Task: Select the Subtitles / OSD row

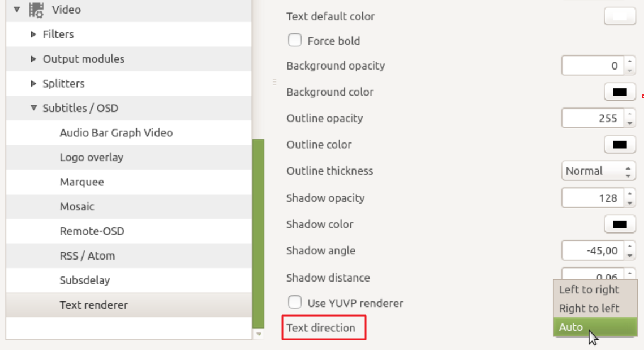Action: pyautogui.click(x=129, y=108)
